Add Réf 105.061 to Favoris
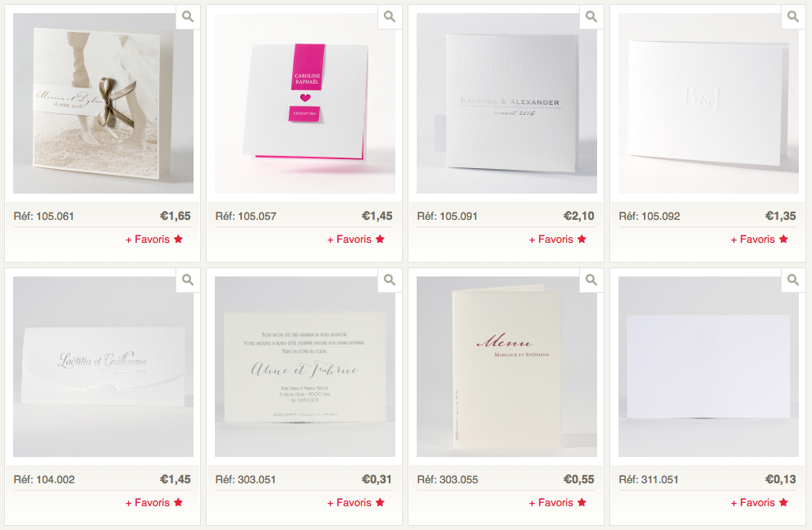The height and width of the screenshot is (530, 812). click(154, 240)
